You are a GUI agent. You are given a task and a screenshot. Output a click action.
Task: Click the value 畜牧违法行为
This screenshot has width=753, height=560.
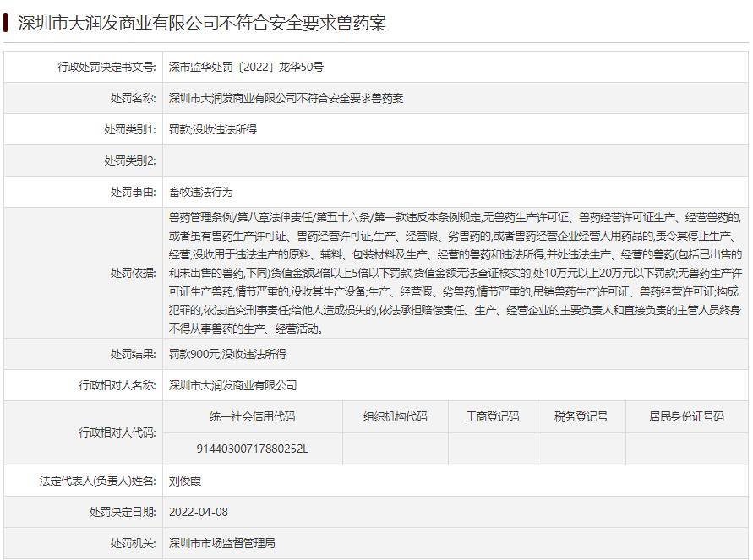coord(201,192)
